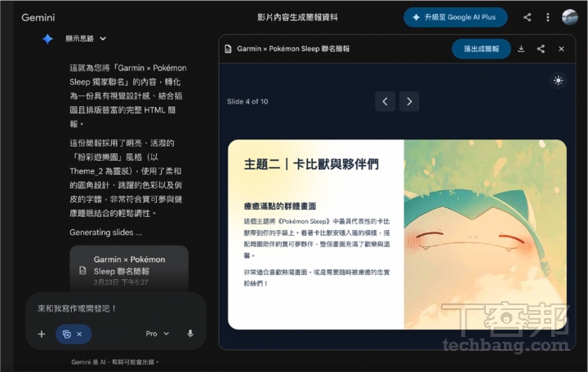Expand the 顯示思路 thinking chevron

(103, 38)
